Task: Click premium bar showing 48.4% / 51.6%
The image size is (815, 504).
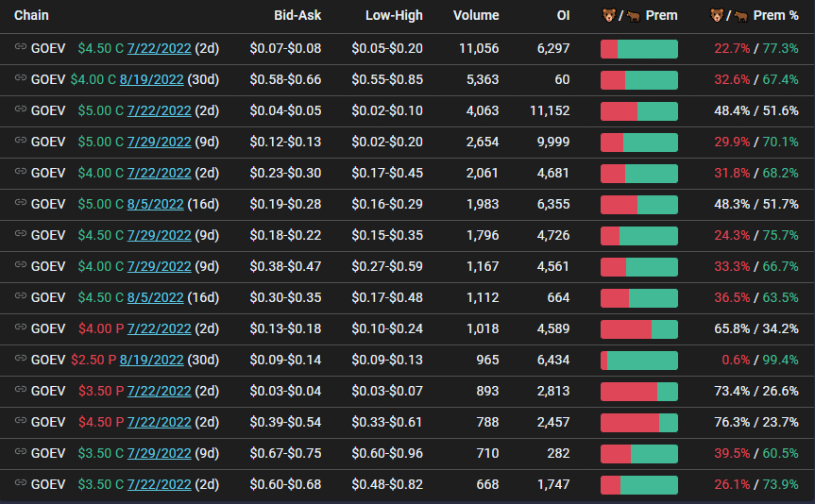Action: 639,111
